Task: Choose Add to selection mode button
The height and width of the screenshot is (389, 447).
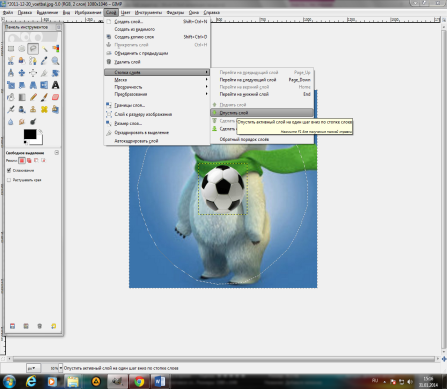Action: [29, 161]
